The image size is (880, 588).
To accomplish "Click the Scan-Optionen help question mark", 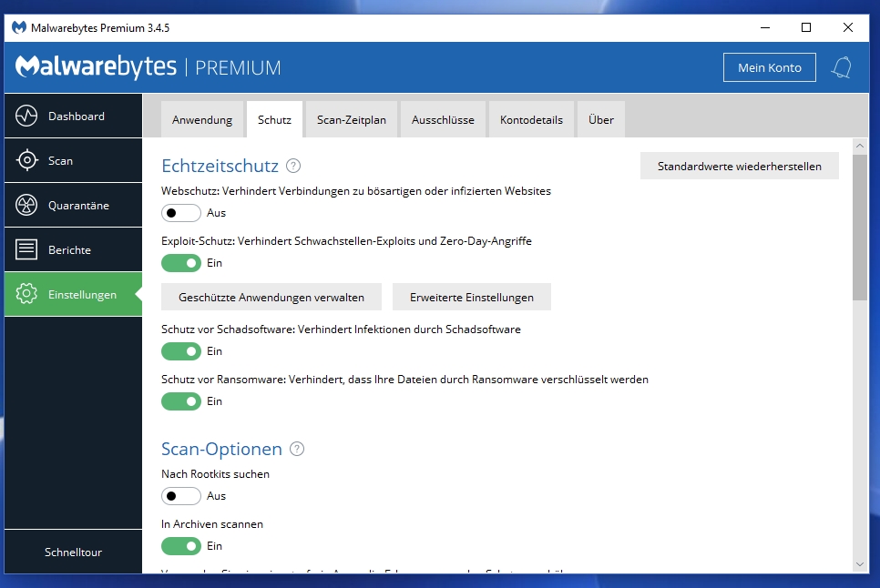I will coord(297,449).
